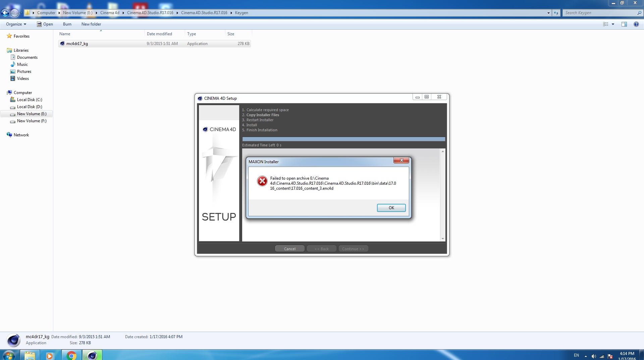The height and width of the screenshot is (360, 644).
Task: Click the setup progress bar
Action: (x=343, y=139)
